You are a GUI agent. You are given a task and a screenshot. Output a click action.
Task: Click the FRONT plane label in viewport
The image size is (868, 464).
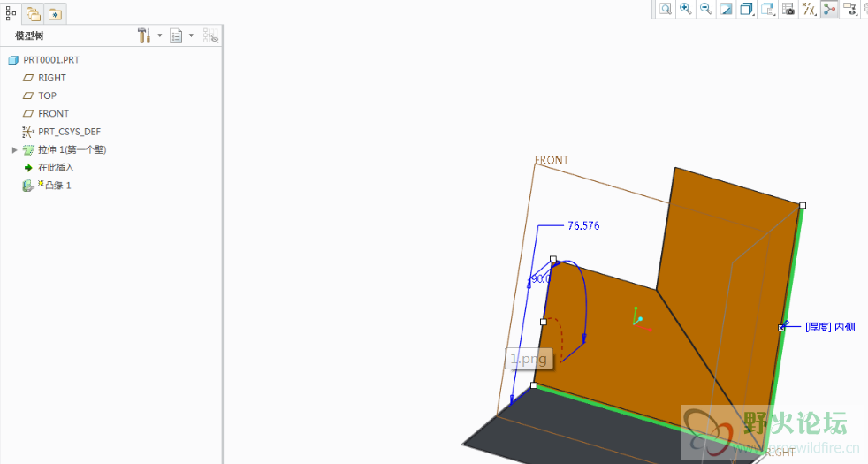pos(552,160)
